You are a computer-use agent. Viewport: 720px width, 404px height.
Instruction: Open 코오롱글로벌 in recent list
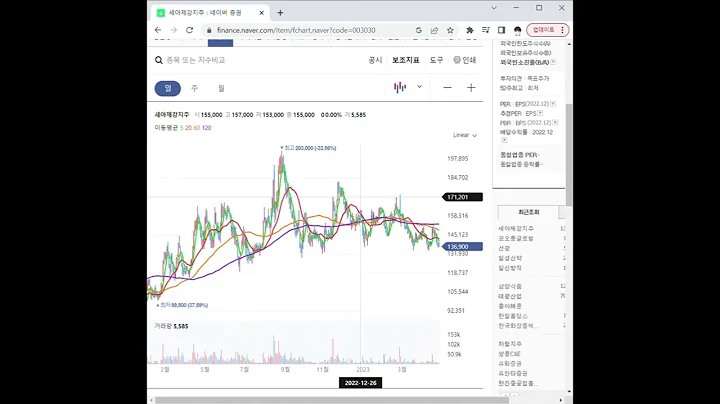pos(516,238)
